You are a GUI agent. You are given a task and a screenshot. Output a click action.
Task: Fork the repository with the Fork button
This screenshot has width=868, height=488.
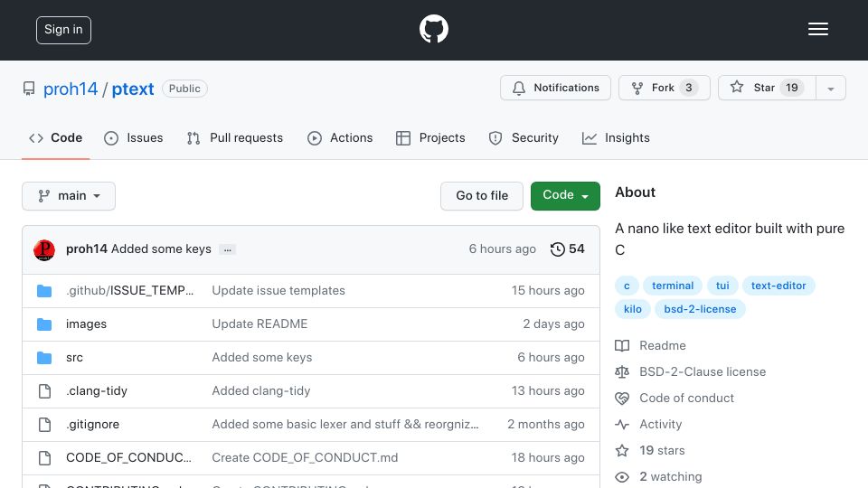click(665, 88)
